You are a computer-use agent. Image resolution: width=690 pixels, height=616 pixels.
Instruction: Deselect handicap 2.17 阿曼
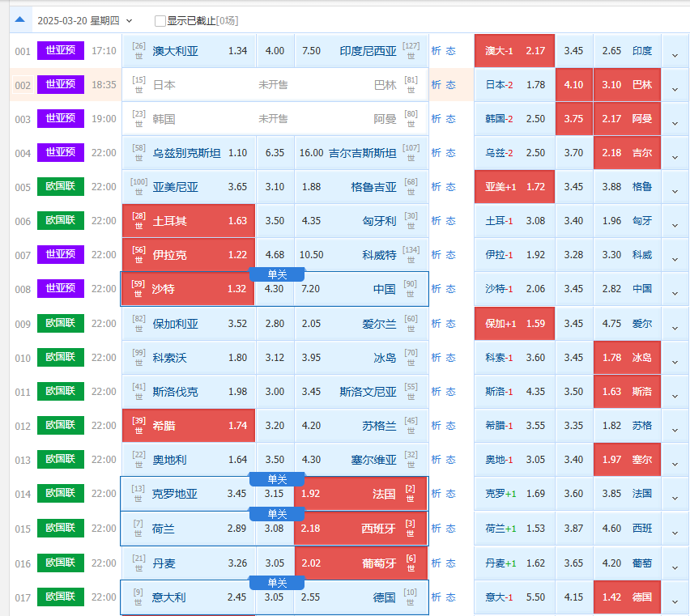[x=627, y=119]
